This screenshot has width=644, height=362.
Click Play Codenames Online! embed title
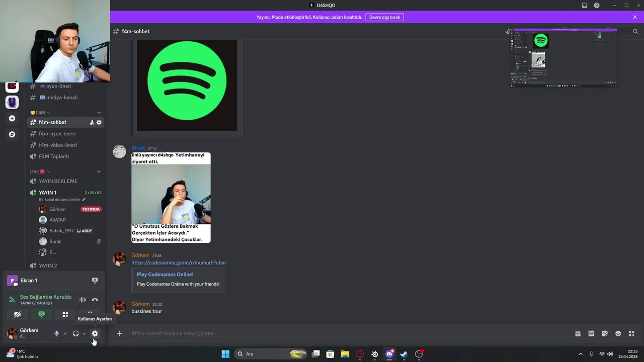(x=165, y=275)
